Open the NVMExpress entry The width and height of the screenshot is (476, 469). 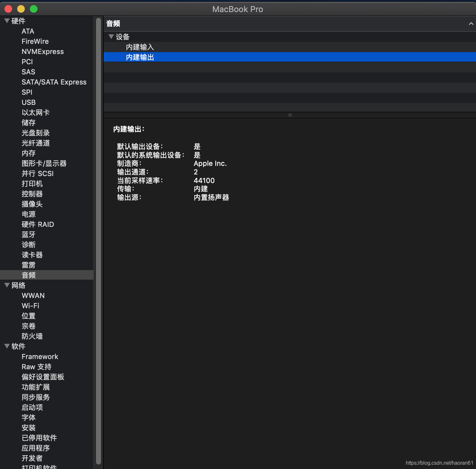click(43, 51)
